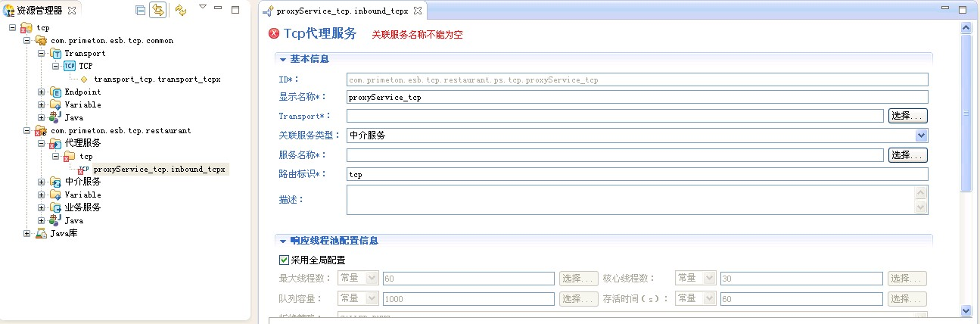Click 选择... button for 核心线程数

(907, 279)
